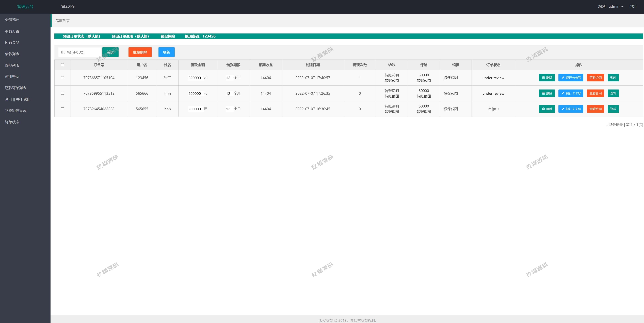Image resolution: width=644 pixels, height=323 pixels.
Task: Open the admin user dropdown arrow
Action: (x=622, y=7)
